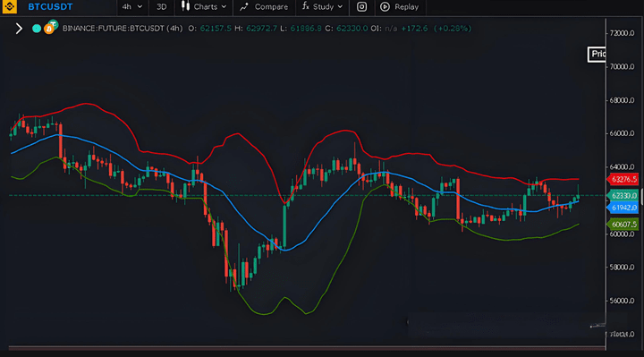This screenshot has width=644, height=357.
Task: Click the 56000.0 price axis label
Action: (623, 301)
